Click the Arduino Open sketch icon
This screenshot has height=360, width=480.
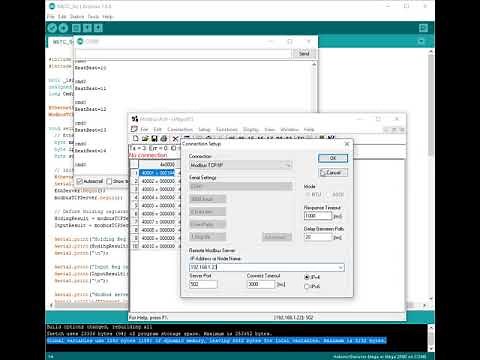coord(87,28)
